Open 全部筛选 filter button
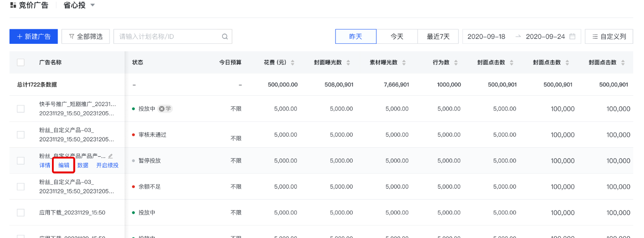The image size is (644, 238). 85,37
